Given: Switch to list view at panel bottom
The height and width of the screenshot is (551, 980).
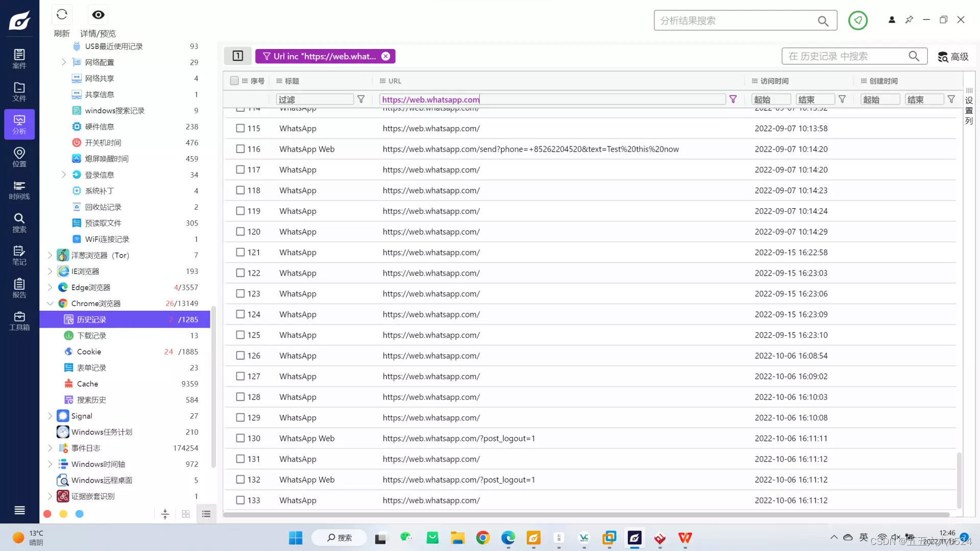Looking at the screenshot, I should (x=206, y=514).
